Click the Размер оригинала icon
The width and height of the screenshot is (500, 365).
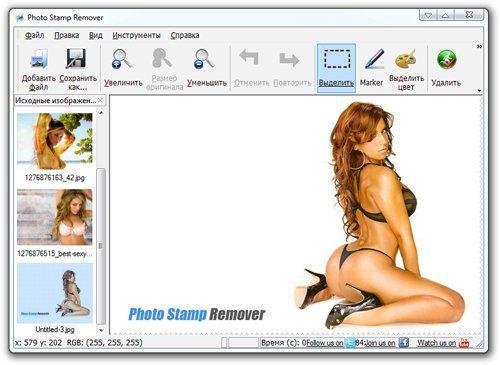pos(162,58)
